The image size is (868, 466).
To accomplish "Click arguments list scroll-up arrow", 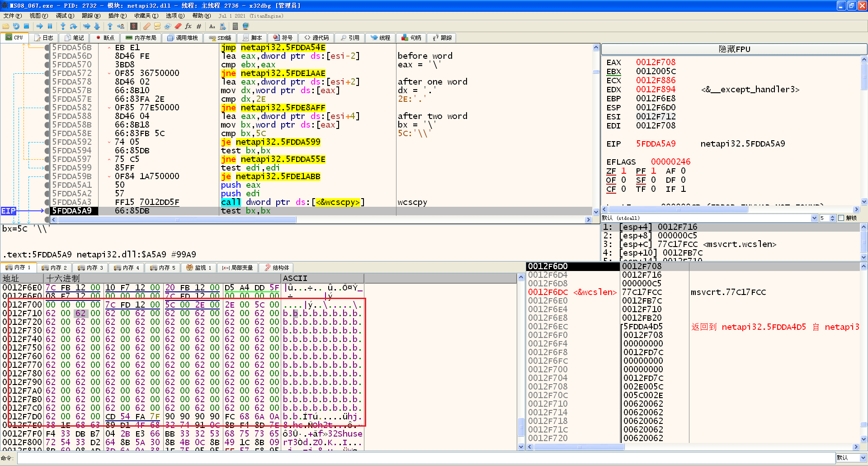I will tap(864, 227).
